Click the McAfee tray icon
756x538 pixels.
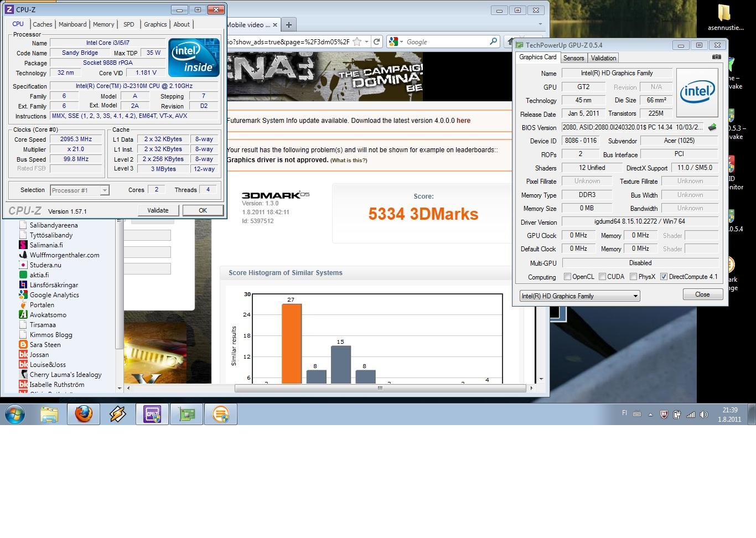[x=664, y=414]
